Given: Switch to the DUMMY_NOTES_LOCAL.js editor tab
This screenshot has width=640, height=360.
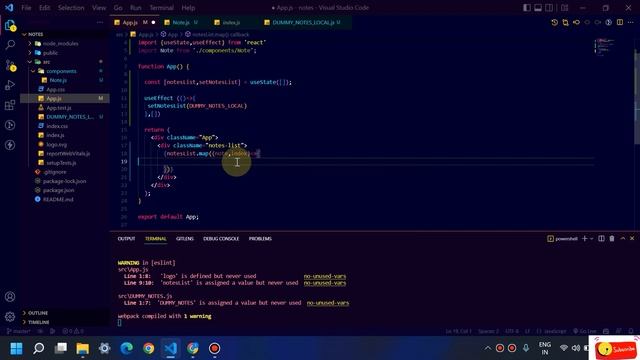Looking at the screenshot, I should coord(306,22).
